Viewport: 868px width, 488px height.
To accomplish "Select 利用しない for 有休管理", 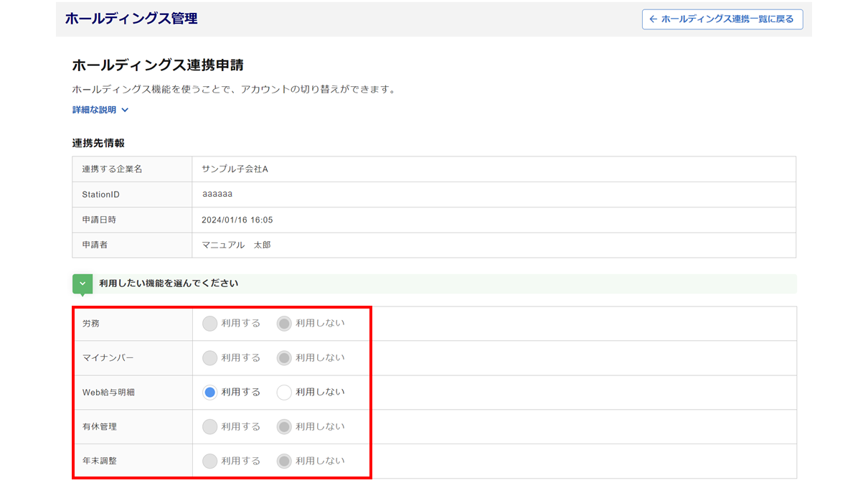I will (284, 427).
